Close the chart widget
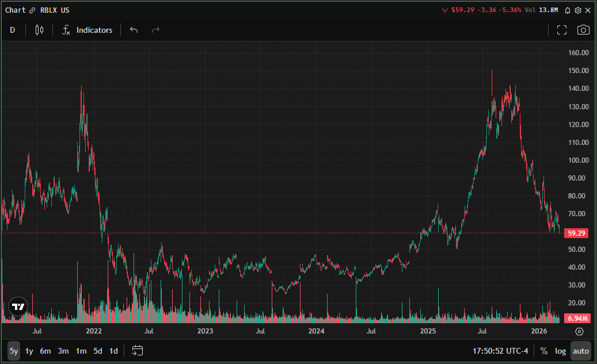 587,10
